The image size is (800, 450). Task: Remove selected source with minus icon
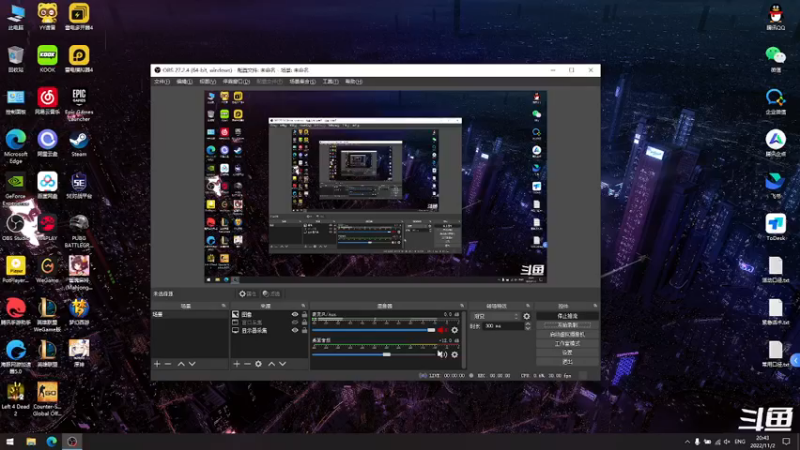click(247, 364)
